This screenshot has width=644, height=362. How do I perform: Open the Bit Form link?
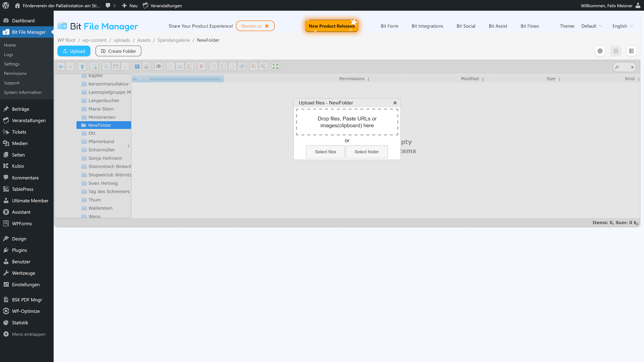(x=389, y=26)
